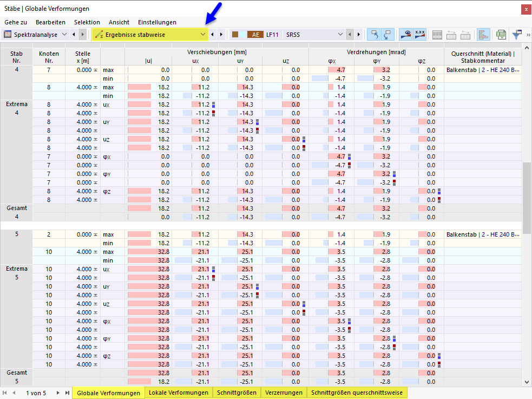Image resolution: width=532 pixels, height=399 pixels.
Task: Go to previous tab page
Action: tap(14, 393)
